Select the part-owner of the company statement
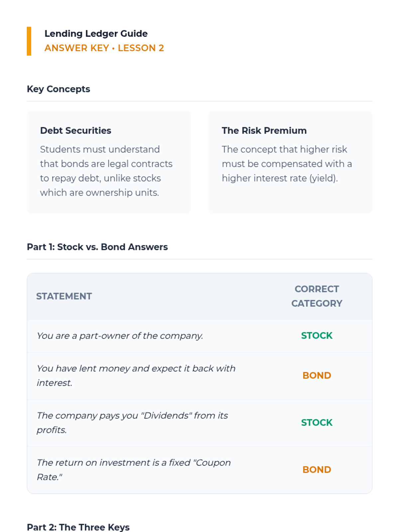Screen dimensions: 399x532 [120, 336]
